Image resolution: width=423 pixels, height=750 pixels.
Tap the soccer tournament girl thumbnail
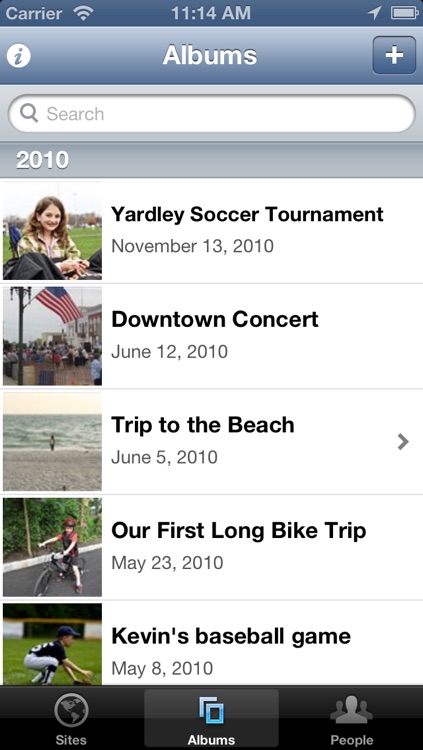point(52,230)
